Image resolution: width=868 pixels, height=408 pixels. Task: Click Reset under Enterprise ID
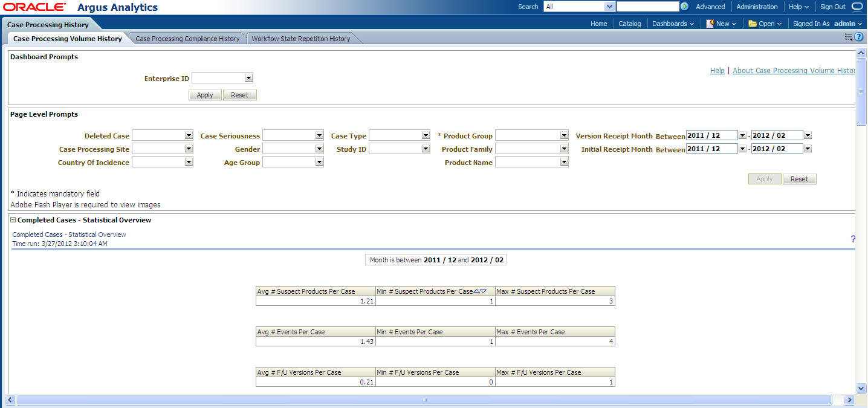[240, 95]
